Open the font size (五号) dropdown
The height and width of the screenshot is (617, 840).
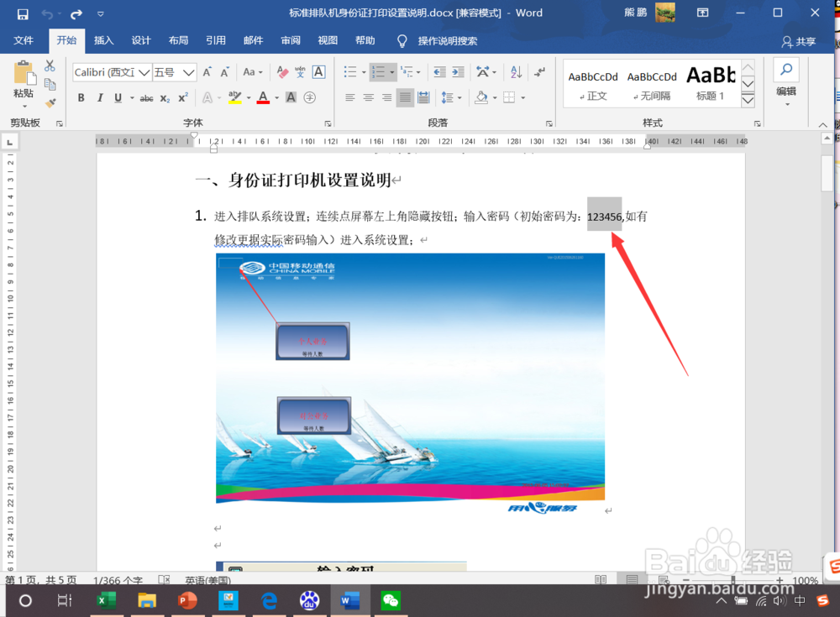[x=189, y=72]
